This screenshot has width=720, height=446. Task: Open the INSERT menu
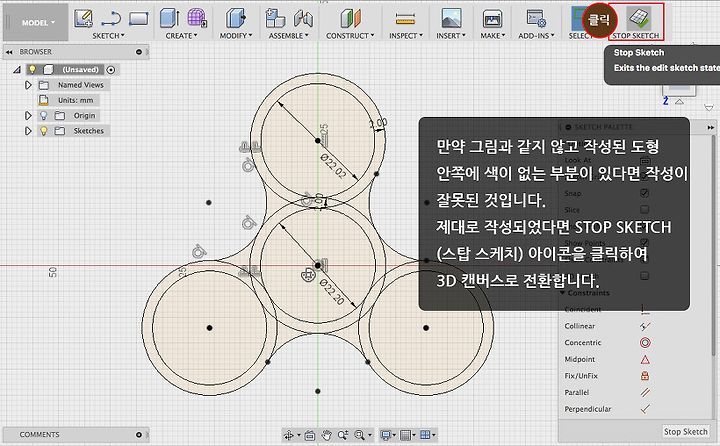tap(451, 35)
